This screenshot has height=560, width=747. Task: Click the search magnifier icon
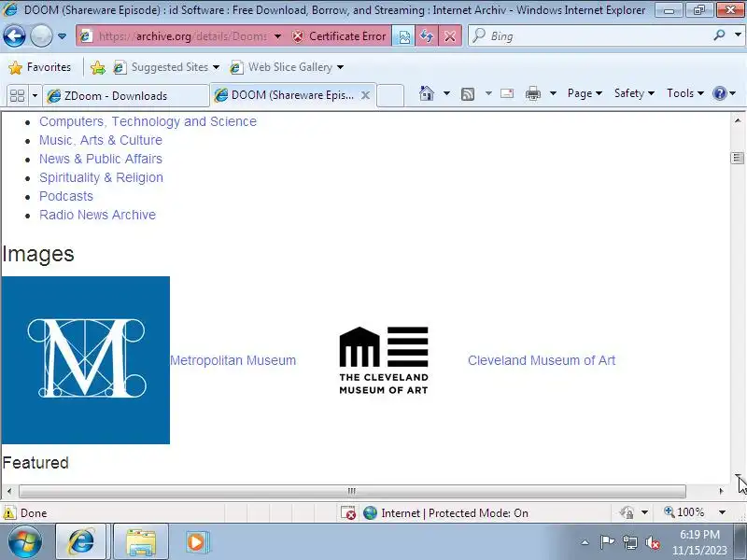pyautogui.click(x=719, y=35)
